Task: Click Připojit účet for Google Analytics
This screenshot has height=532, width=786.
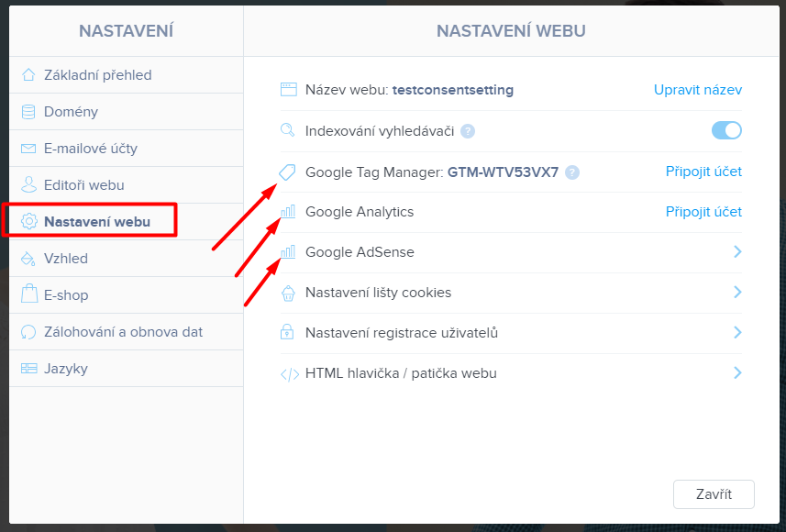Action: (703, 212)
